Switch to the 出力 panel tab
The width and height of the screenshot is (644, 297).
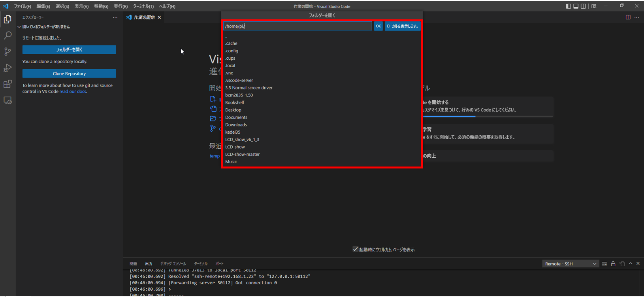tap(149, 264)
